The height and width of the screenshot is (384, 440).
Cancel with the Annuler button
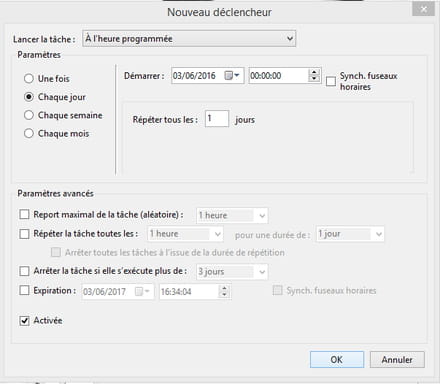(x=397, y=360)
